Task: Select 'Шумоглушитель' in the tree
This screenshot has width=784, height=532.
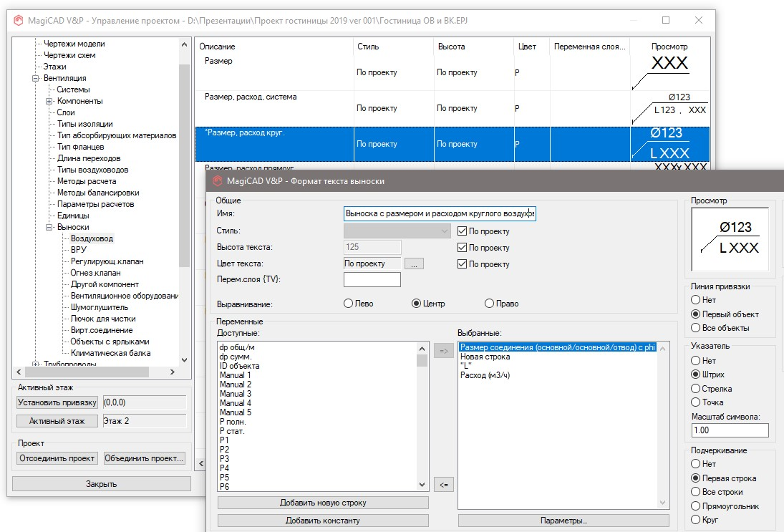Action: pyautogui.click(x=99, y=307)
